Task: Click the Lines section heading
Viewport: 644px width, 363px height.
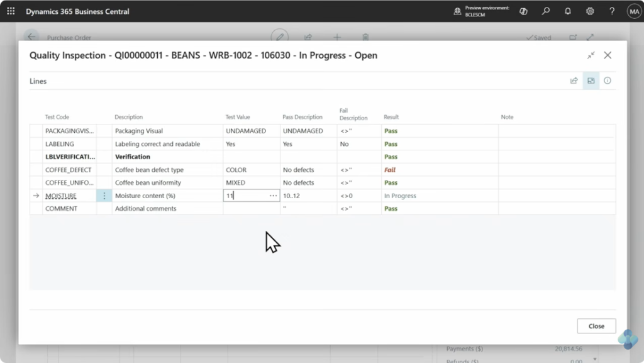Action: click(38, 81)
